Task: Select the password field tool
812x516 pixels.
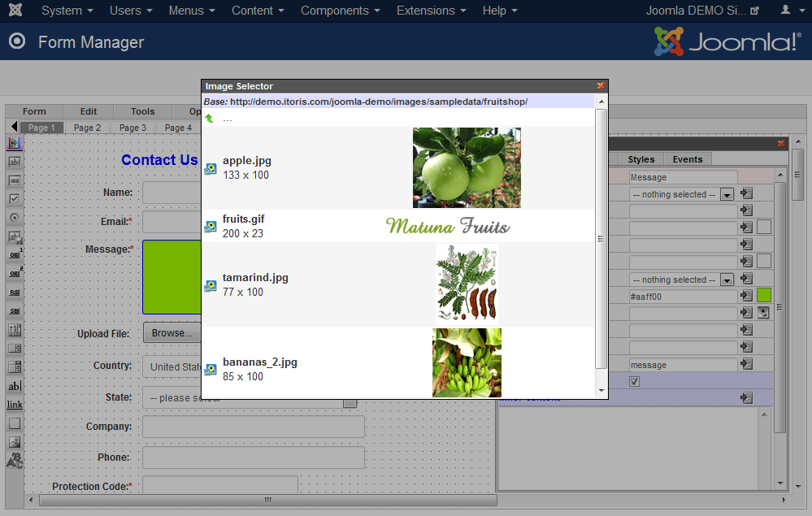Action: (14, 180)
